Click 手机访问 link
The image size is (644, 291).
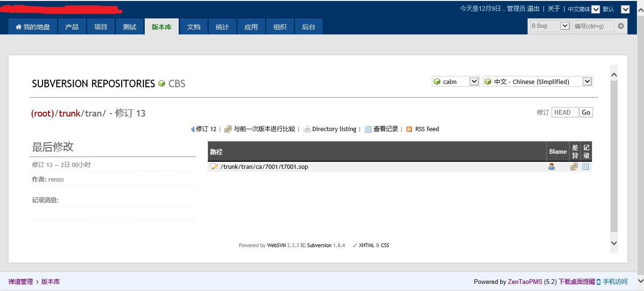point(615,282)
